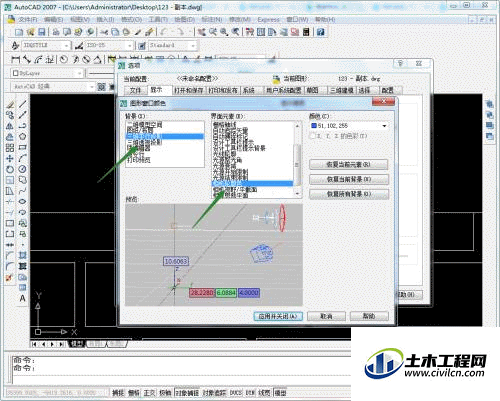Click the list scroll down arrow
The height and width of the screenshot is (401, 500).
(x=297, y=194)
